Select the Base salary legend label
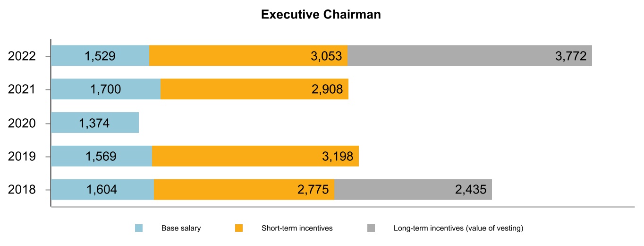Screen dimensions: 644x246 (x=181, y=228)
